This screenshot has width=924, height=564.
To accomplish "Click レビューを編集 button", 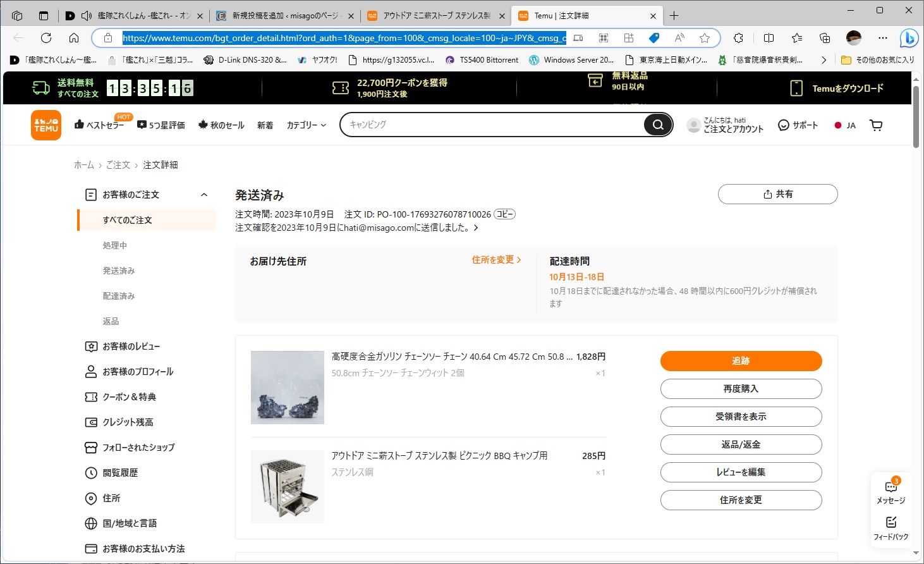I will (x=741, y=472).
